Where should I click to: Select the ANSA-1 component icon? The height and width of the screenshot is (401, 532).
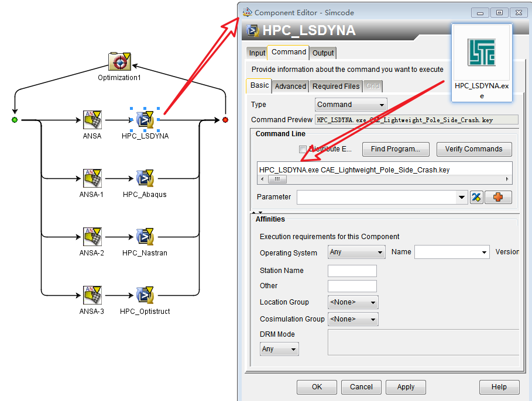coord(92,178)
